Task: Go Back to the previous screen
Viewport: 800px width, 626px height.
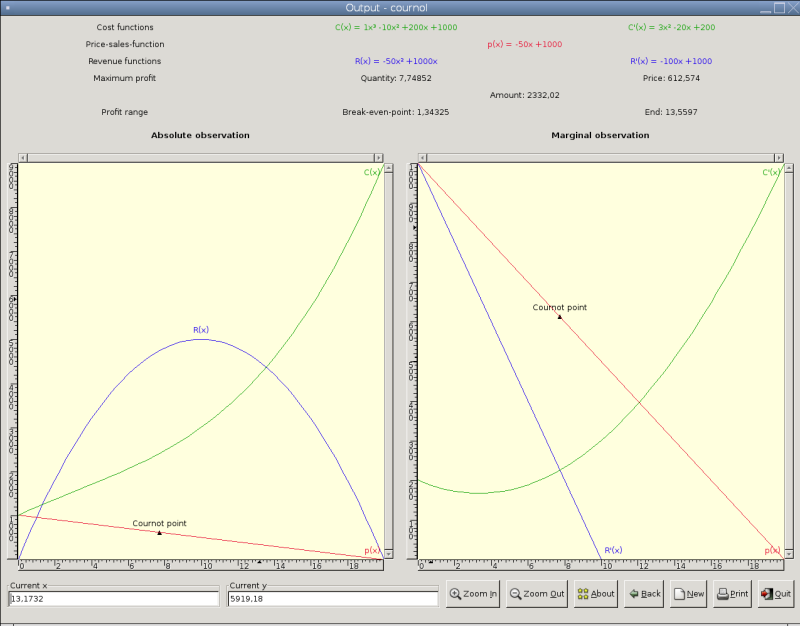Action: coord(644,593)
